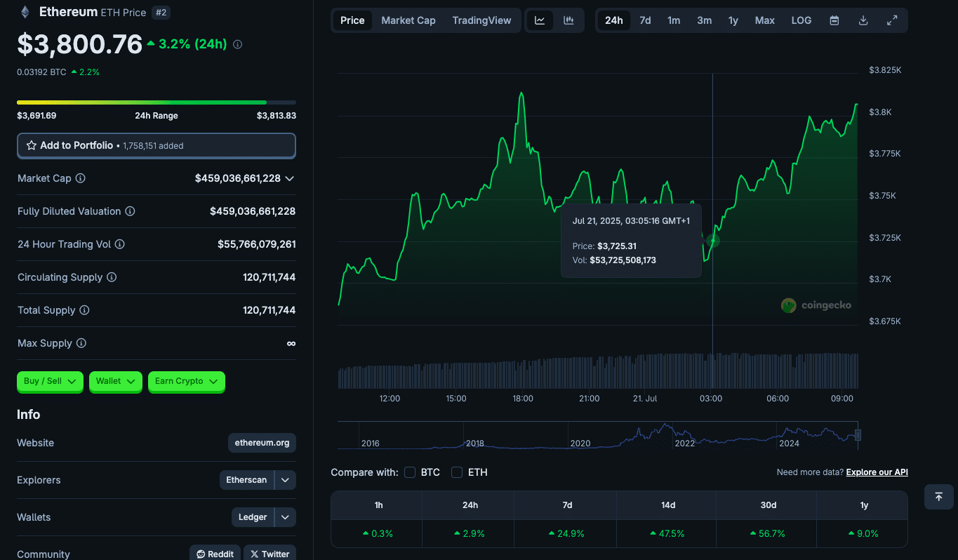The image size is (958, 560).
Task: Select the 1y time range
Action: [733, 20]
